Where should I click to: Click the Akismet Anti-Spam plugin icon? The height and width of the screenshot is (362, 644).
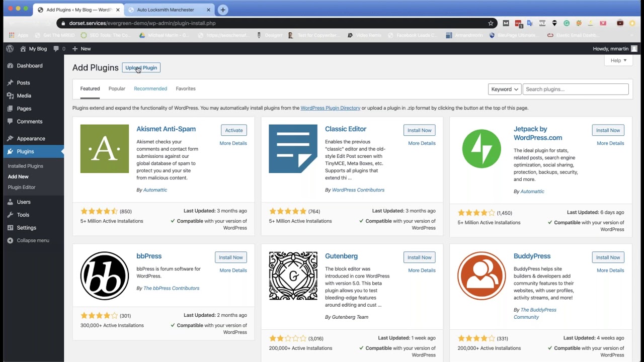click(105, 149)
